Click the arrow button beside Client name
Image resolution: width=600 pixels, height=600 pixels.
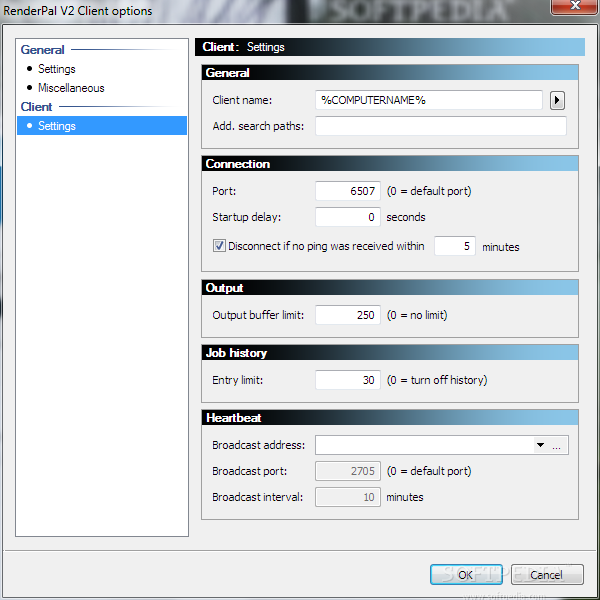coord(557,101)
